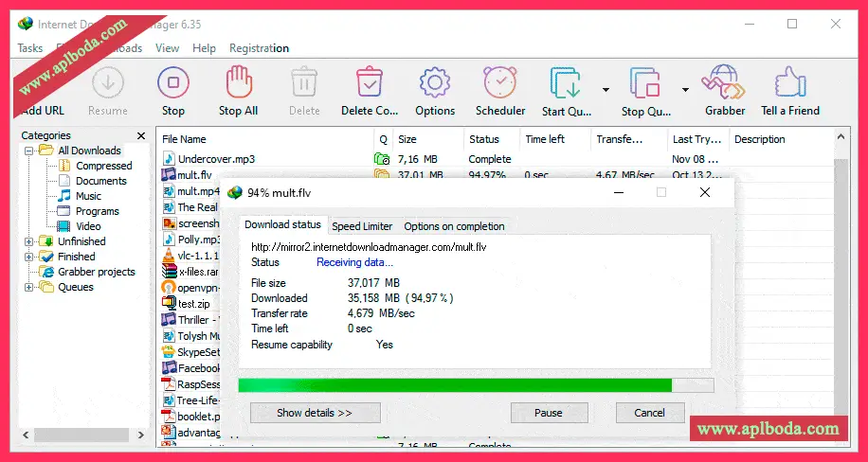
Task: Open the Options on completion tab
Action: [454, 226]
